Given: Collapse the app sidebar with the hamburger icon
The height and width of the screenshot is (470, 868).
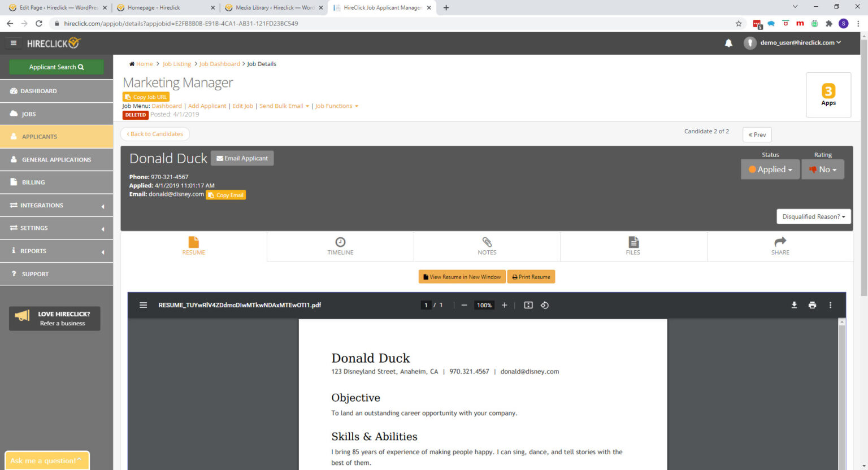Looking at the screenshot, I should pos(13,42).
